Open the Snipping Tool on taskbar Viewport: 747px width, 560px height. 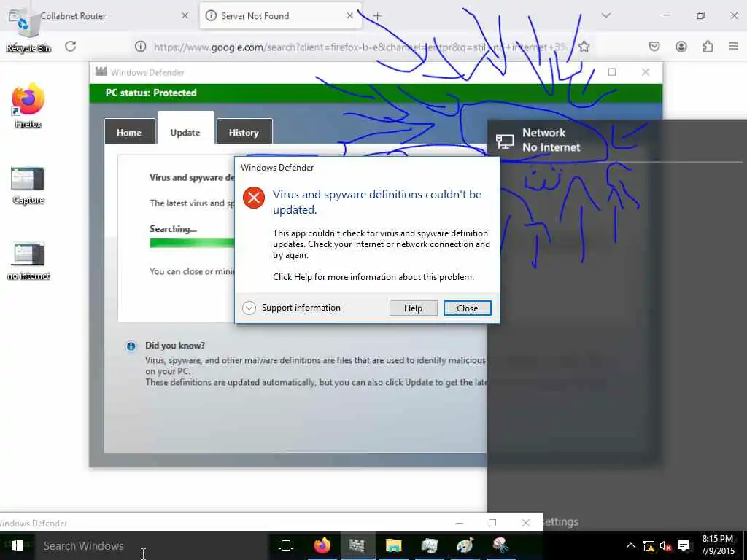pyautogui.click(x=500, y=545)
